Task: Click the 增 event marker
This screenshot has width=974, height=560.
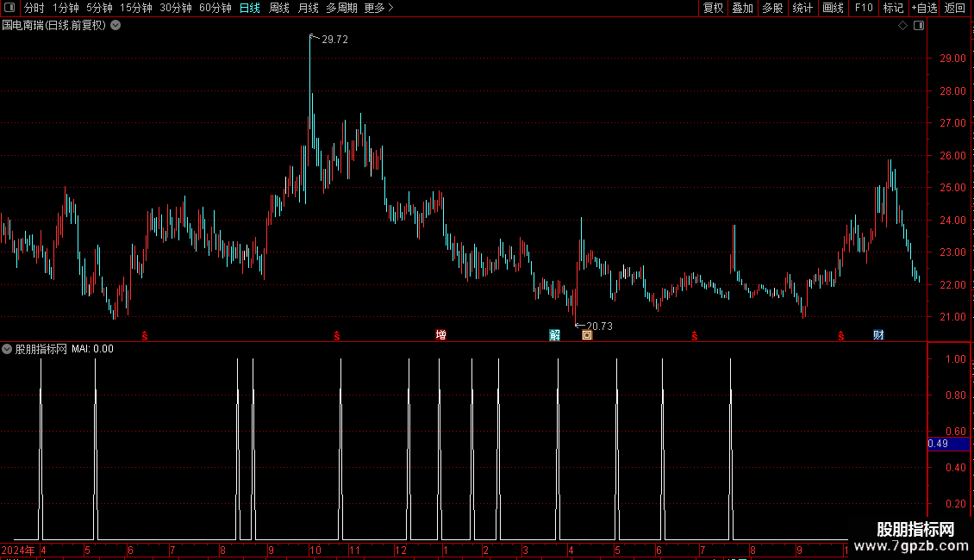Action: 441,335
